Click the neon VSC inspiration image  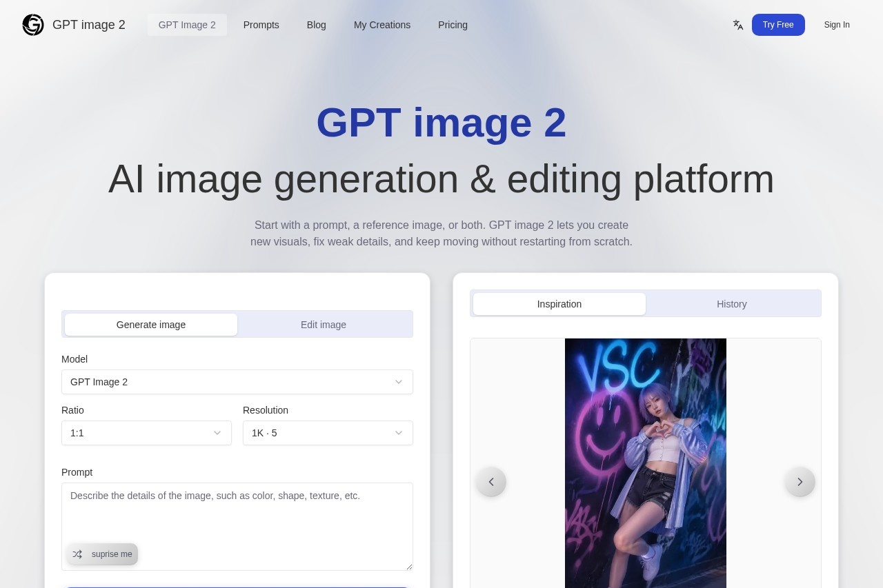coord(646,463)
